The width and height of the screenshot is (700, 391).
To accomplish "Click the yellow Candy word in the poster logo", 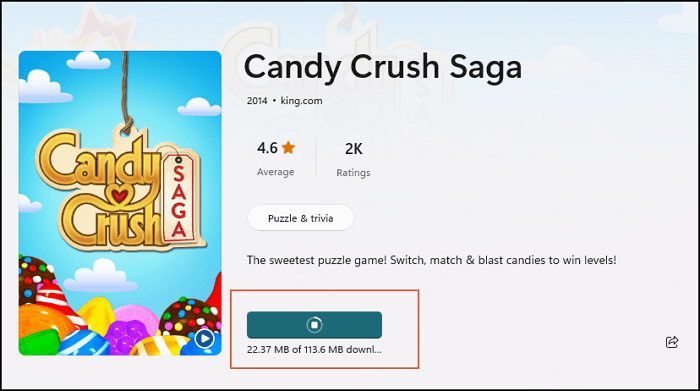I will (98, 163).
